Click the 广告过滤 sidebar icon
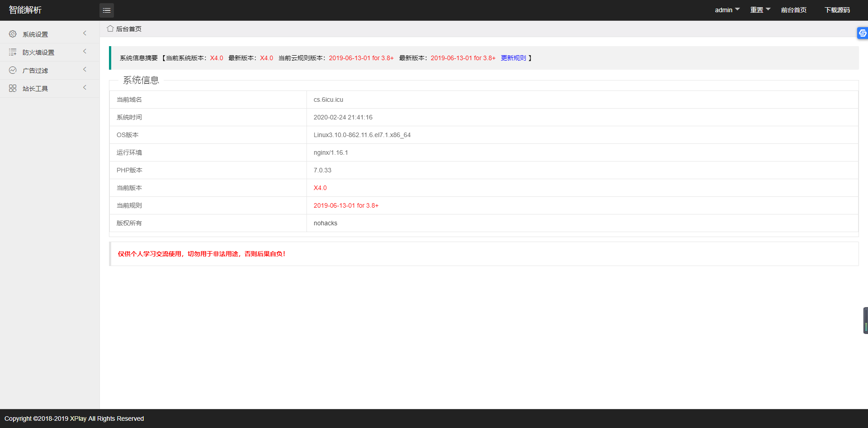This screenshot has height=428, width=868. tap(13, 70)
